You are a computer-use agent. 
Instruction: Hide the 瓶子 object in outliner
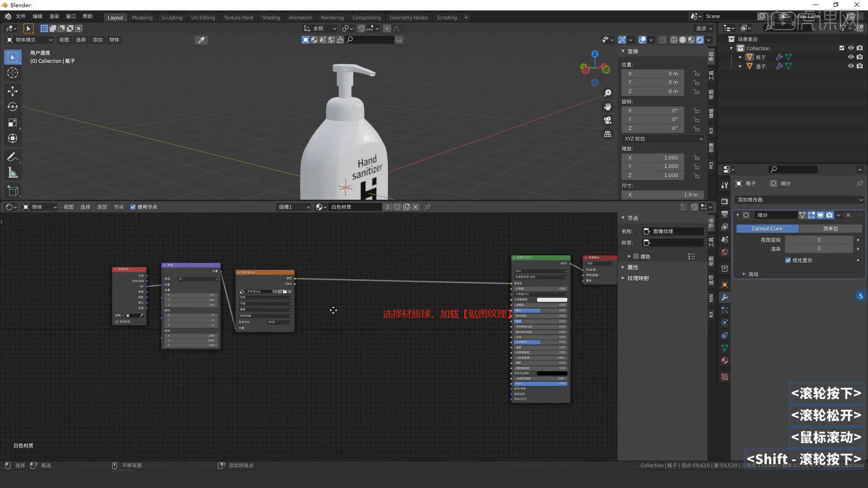850,57
